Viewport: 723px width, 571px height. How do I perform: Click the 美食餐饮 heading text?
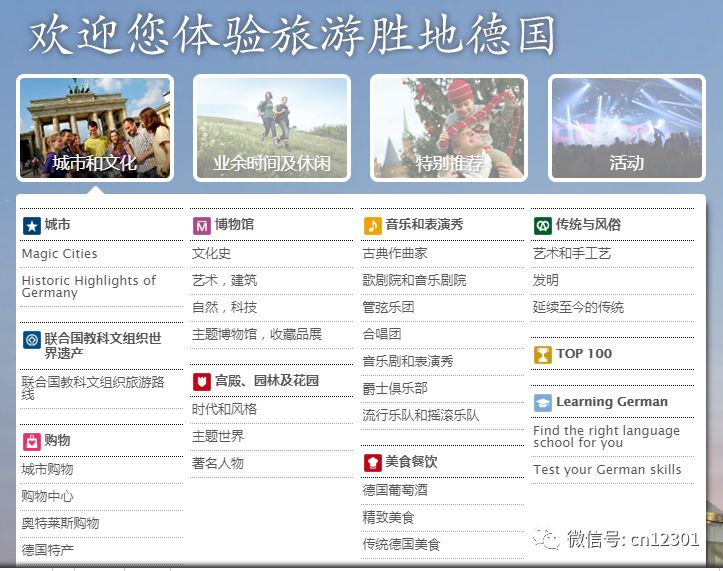tap(411, 461)
